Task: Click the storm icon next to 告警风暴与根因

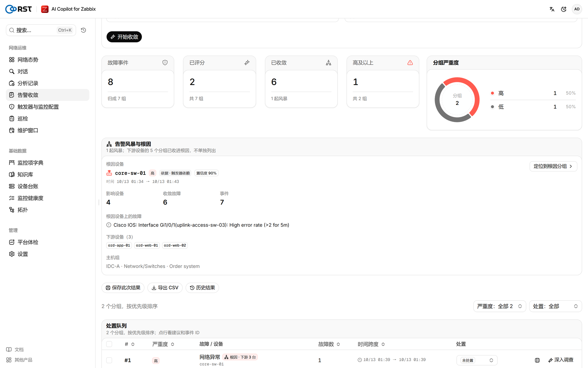Action: tap(109, 144)
